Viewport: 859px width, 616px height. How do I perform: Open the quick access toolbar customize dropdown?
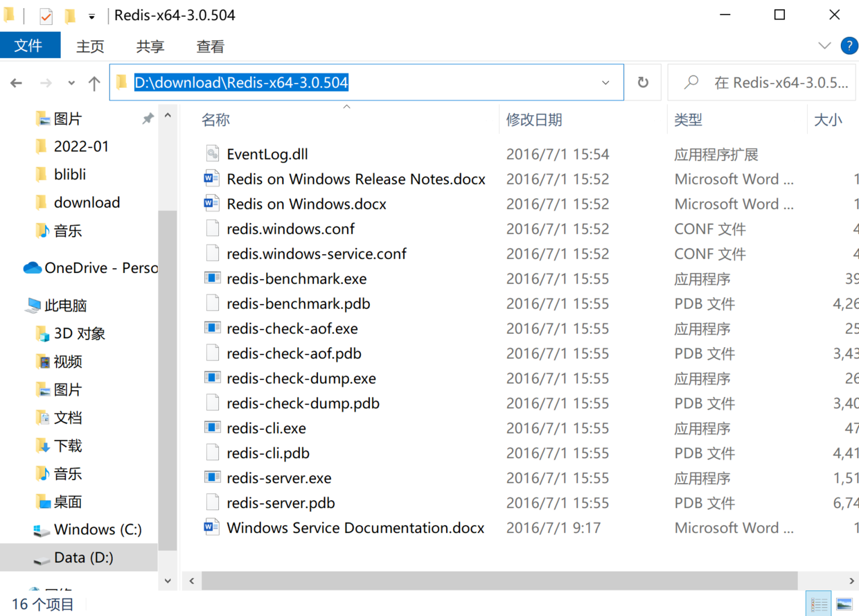91,15
